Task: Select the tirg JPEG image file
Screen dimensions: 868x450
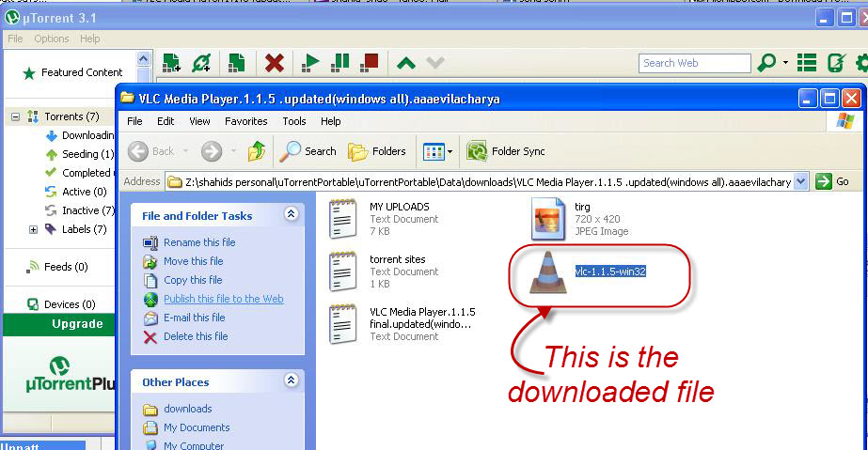Action: (x=579, y=219)
